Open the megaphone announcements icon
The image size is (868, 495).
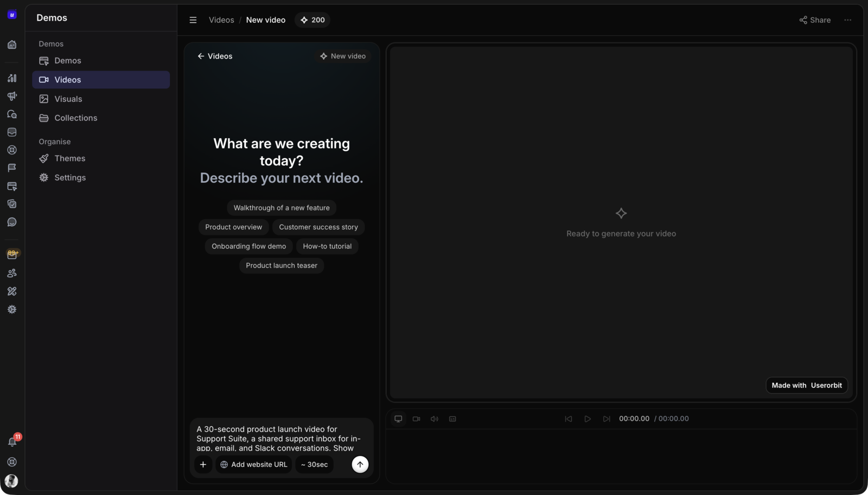click(12, 96)
